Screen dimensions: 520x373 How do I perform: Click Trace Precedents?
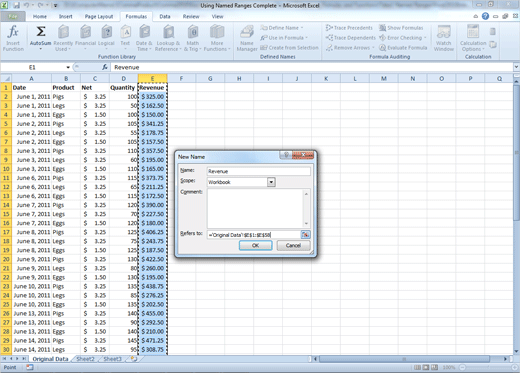(349, 28)
